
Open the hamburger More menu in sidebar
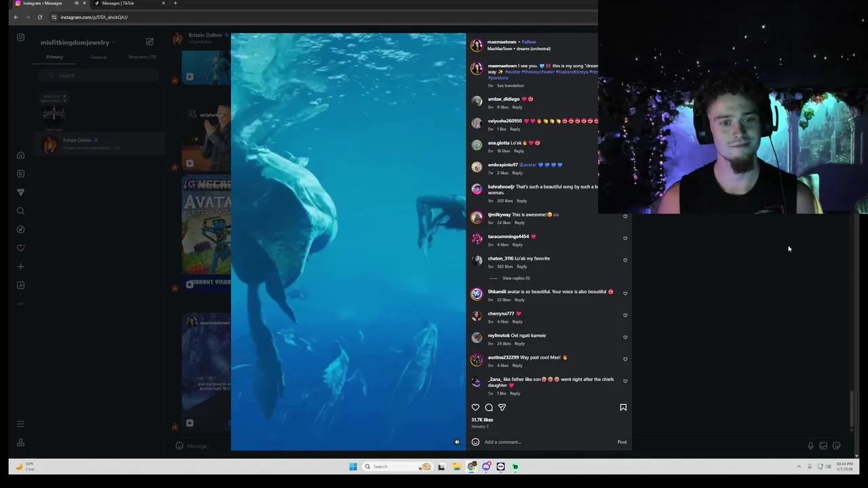[x=20, y=424]
